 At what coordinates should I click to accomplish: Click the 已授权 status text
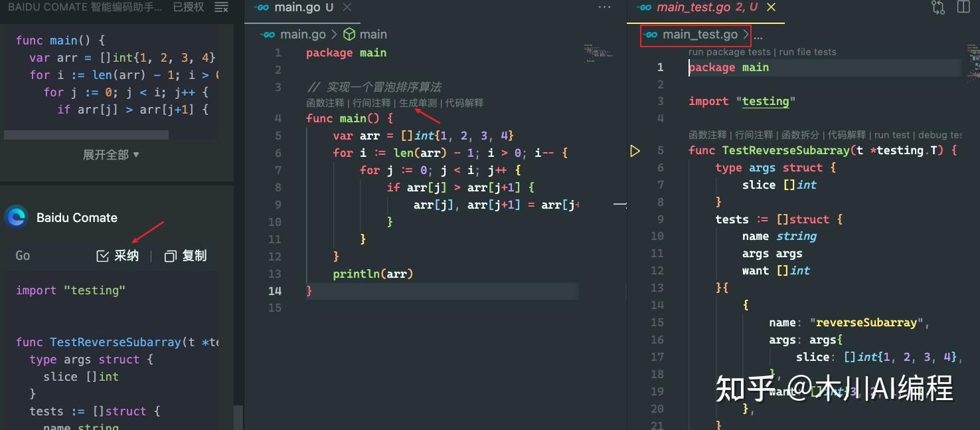coord(189,8)
